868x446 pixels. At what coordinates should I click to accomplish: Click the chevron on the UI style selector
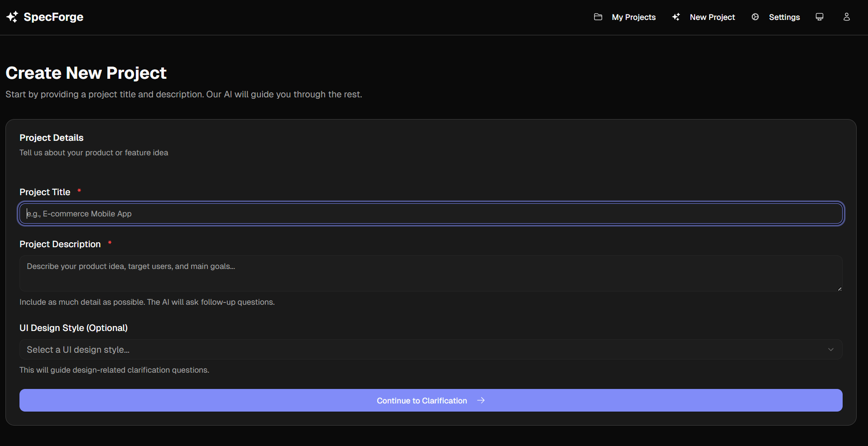(x=831, y=349)
